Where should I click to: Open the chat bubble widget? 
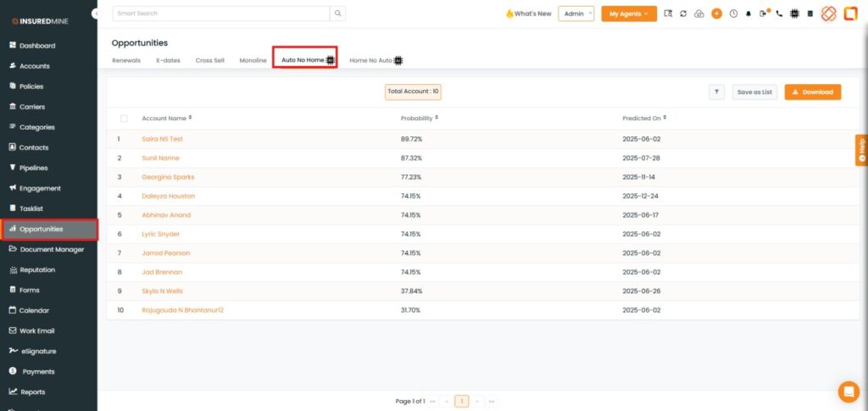[848, 391]
